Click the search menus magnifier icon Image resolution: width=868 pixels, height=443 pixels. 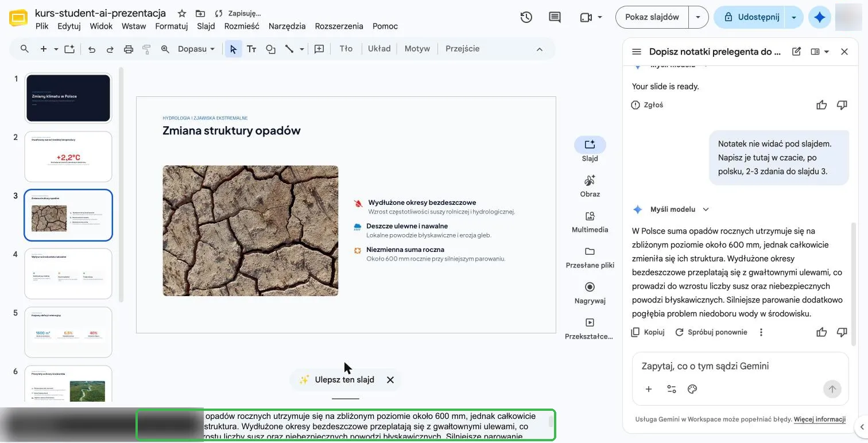pyautogui.click(x=25, y=49)
